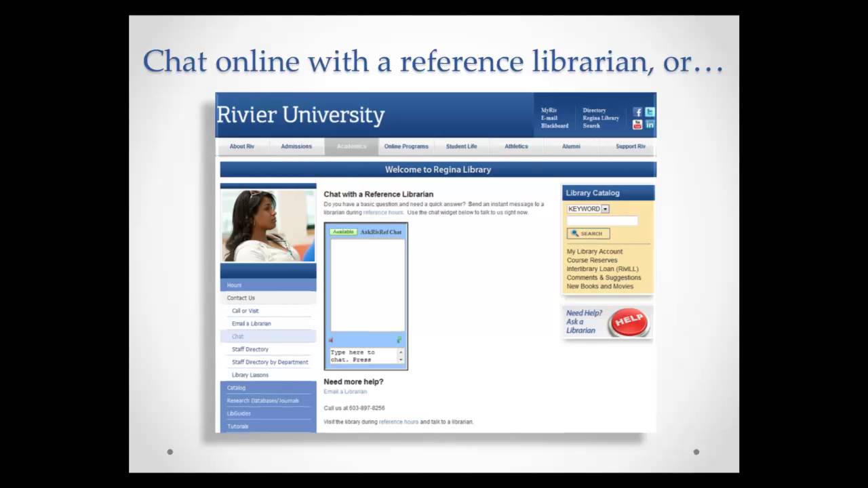Open New Books and Movies link
The height and width of the screenshot is (488, 868).
[600, 287]
